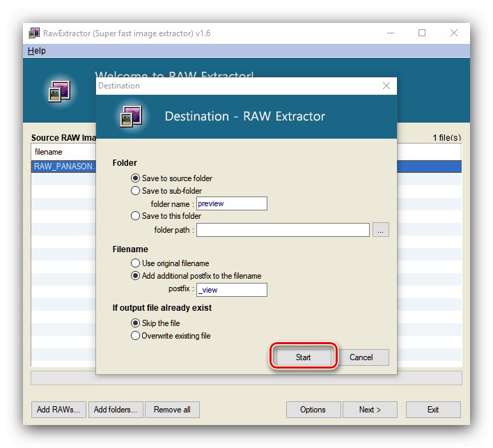Viewport: 493px width, 448px height.
Task: Click the Next > button
Action: pos(370,410)
